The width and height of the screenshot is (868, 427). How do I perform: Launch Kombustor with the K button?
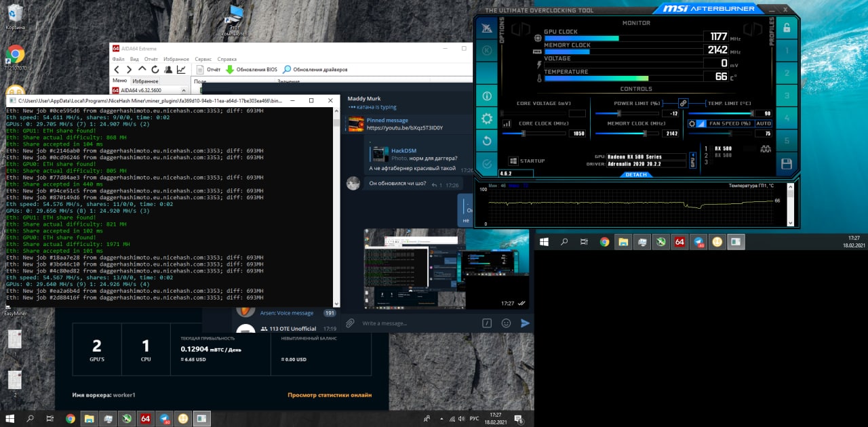click(486, 50)
